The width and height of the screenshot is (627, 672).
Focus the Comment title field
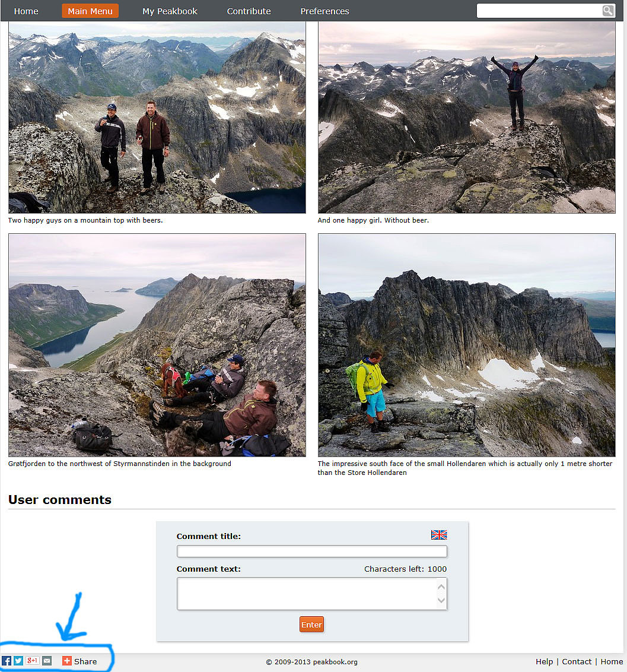point(312,551)
